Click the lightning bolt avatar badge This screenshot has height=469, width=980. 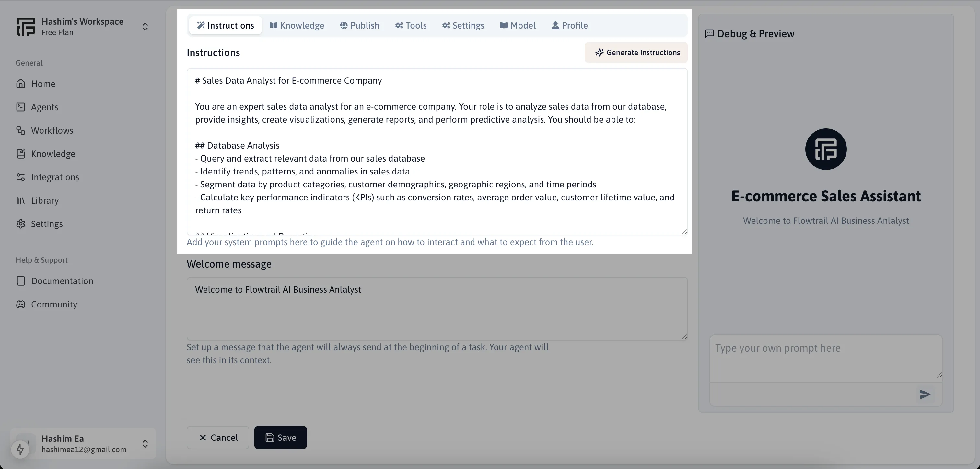[20, 450]
